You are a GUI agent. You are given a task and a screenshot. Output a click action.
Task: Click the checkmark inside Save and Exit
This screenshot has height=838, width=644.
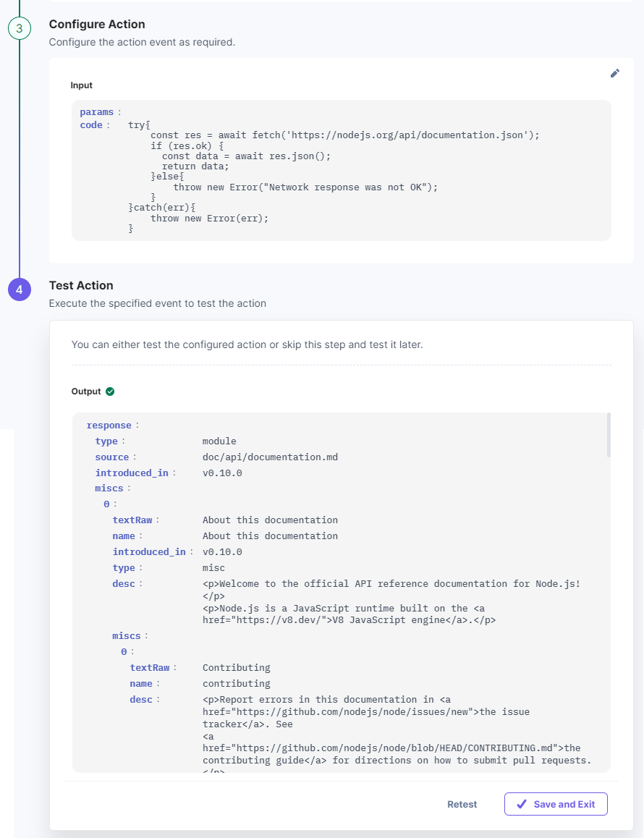point(522,804)
